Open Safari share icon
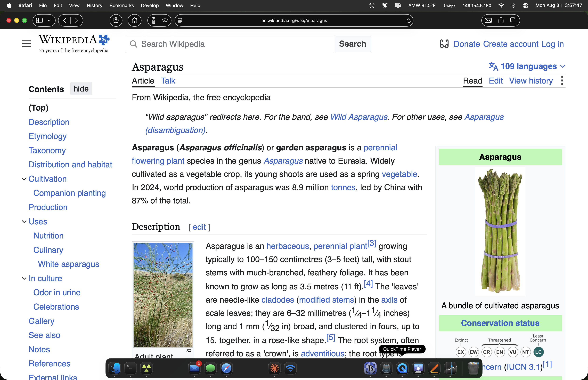This screenshot has width=588, height=380. (501, 20)
